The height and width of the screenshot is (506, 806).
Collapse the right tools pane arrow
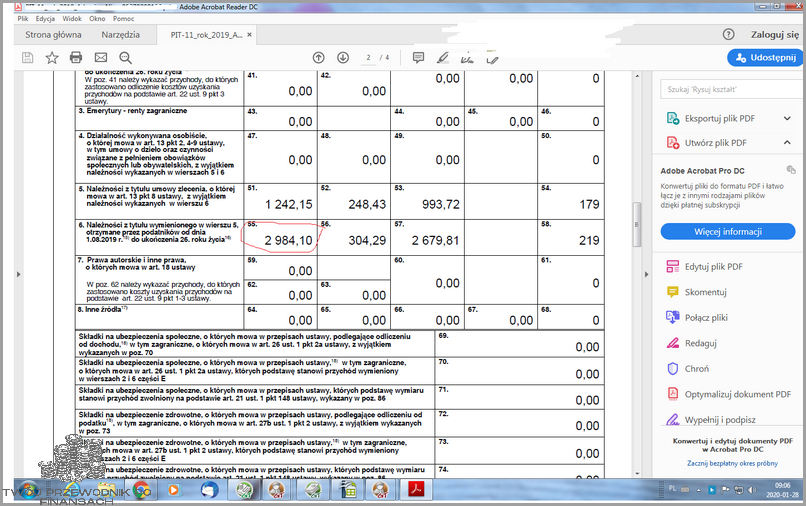pyautogui.click(x=646, y=274)
